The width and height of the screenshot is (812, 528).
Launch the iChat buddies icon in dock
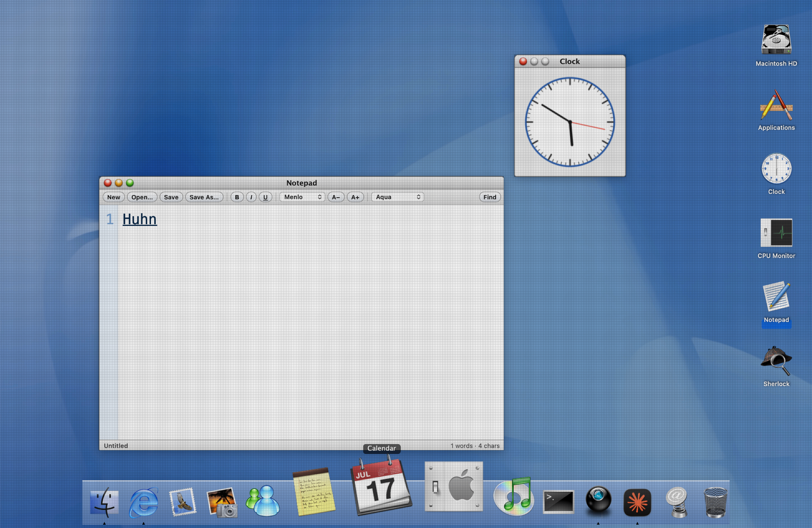click(262, 501)
